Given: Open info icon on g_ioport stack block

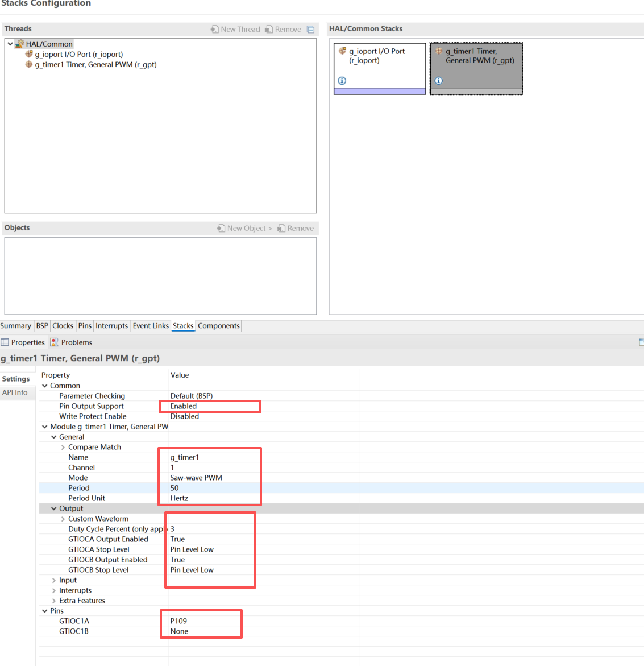Looking at the screenshot, I should [x=342, y=80].
